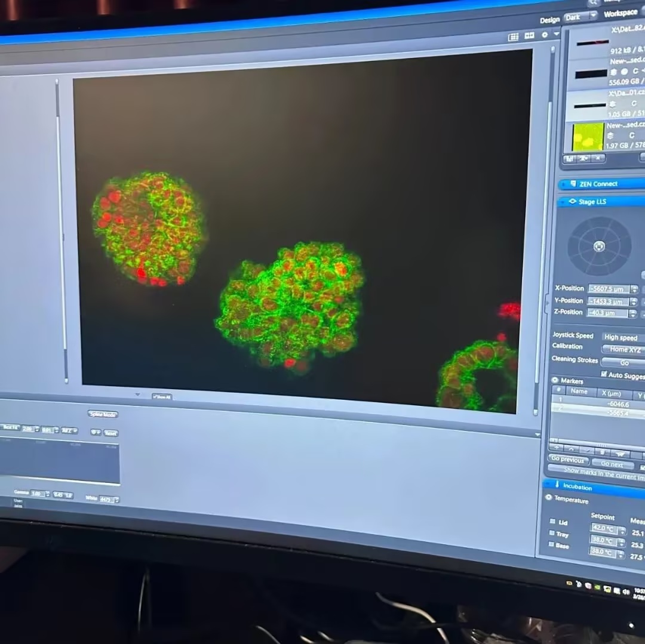The height and width of the screenshot is (644, 645).
Task: Click the stack icon of 1.97 GB document
Action: (x=610, y=135)
